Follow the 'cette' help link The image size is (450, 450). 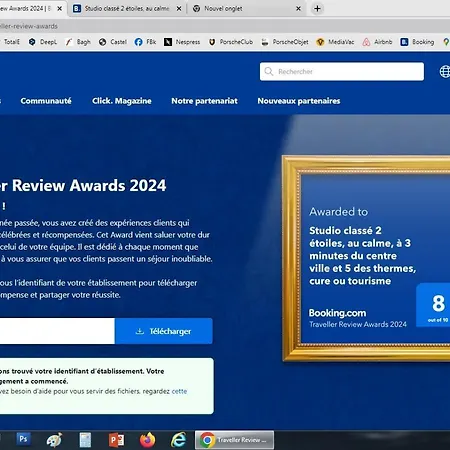click(179, 391)
